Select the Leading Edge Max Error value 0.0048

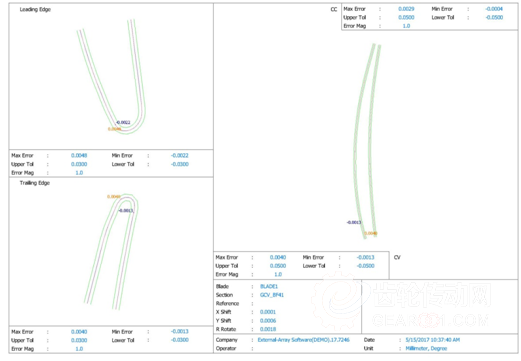coord(79,155)
